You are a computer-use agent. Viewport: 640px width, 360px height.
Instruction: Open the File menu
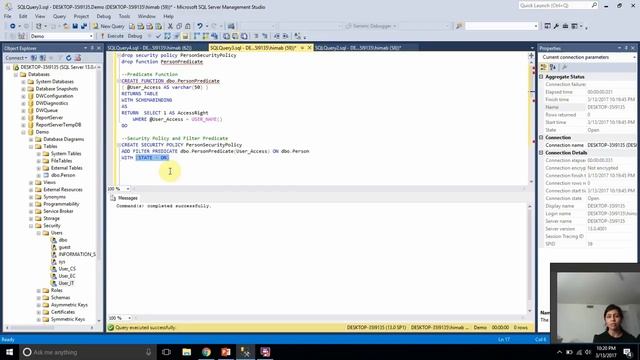coord(8,16)
